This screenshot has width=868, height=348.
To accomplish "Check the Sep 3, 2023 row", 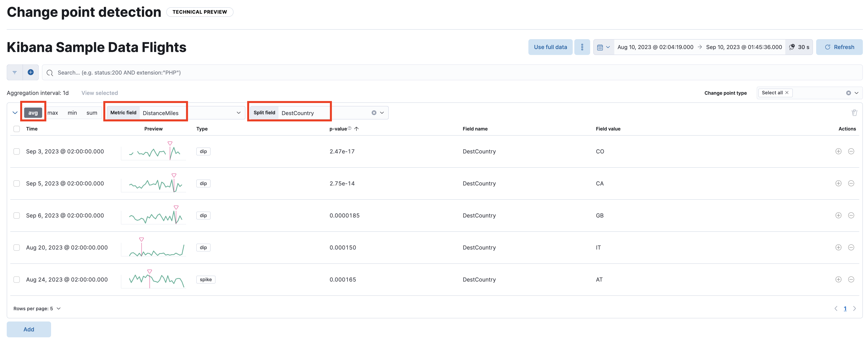I will click(x=16, y=151).
